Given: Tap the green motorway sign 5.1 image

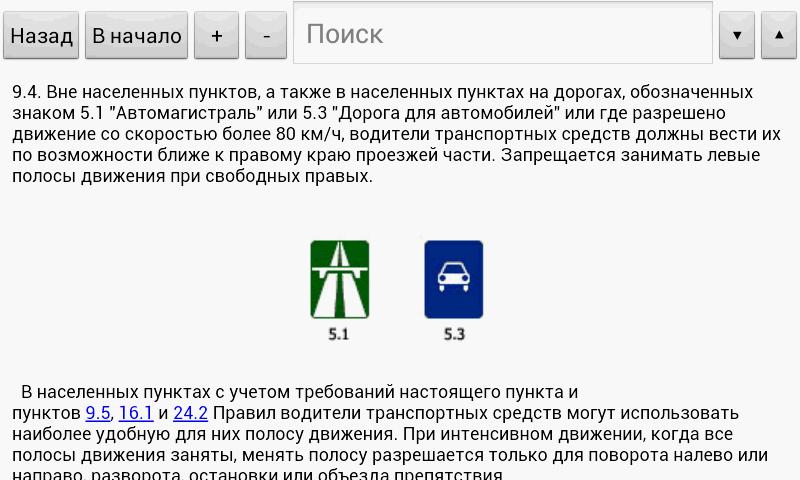Looking at the screenshot, I should tap(340, 280).
